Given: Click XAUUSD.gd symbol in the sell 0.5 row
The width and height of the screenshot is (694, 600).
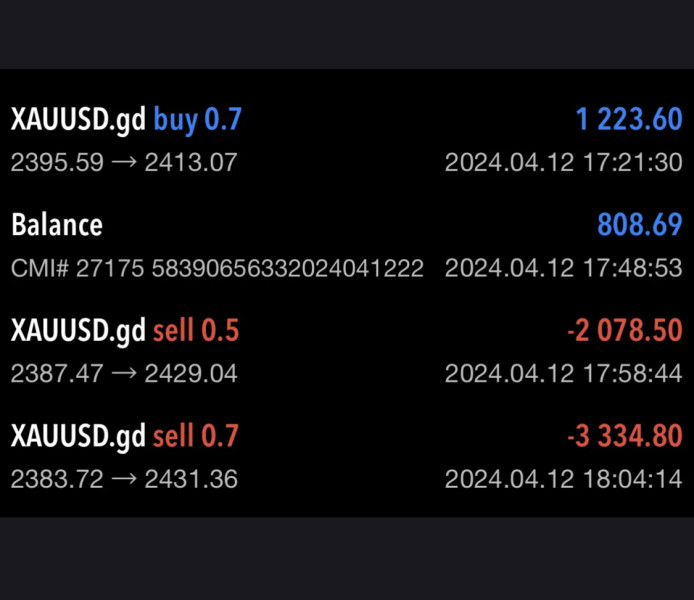Looking at the screenshot, I should click(x=79, y=331).
